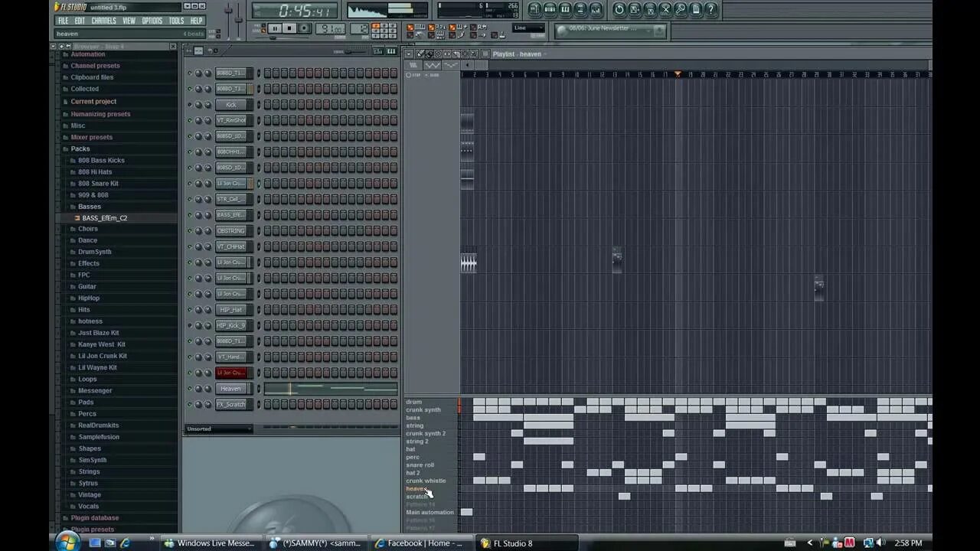The image size is (980, 551).
Task: Stop playback with the stop button
Action: click(289, 28)
